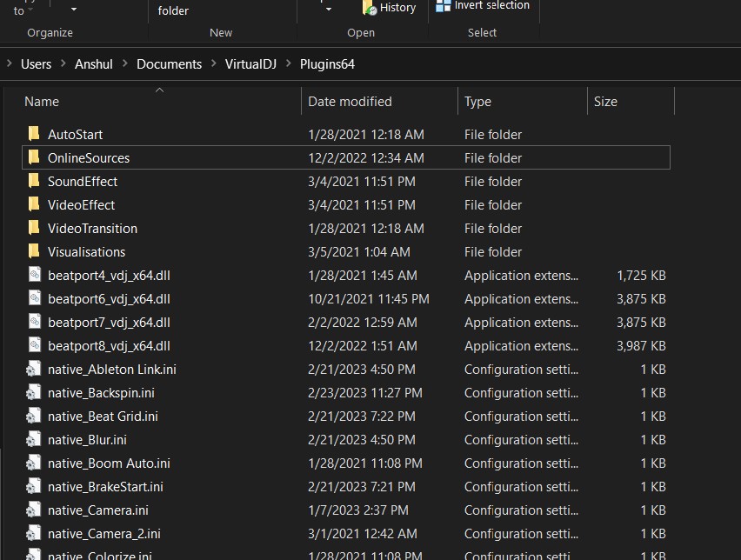
Task: Click the AutoStart folder icon
Action: pos(34,134)
